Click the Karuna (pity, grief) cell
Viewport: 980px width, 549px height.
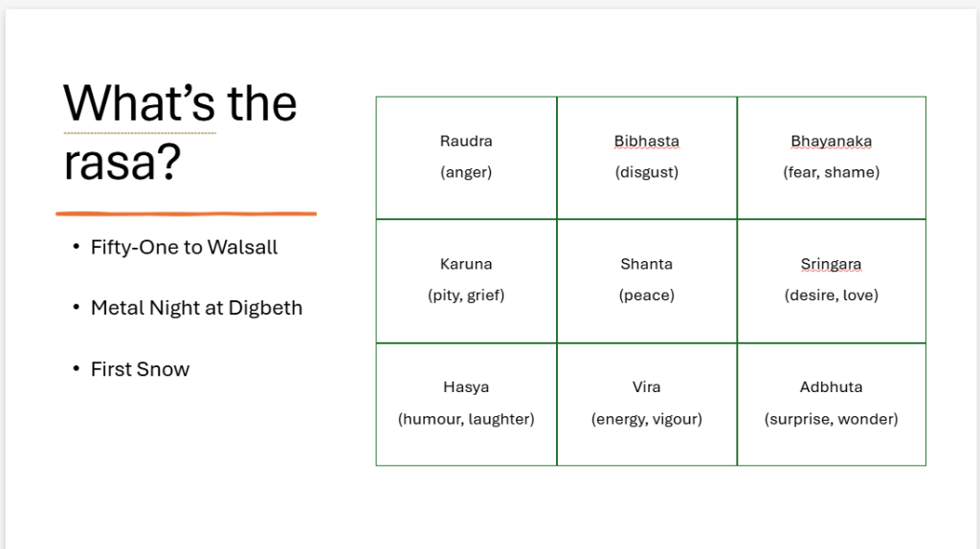tap(466, 281)
